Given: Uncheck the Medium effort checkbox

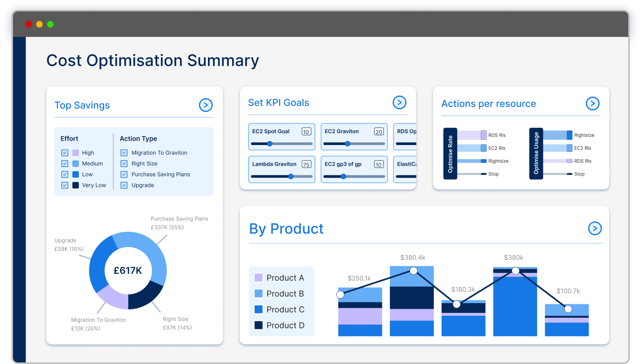Looking at the screenshot, I should pos(65,163).
